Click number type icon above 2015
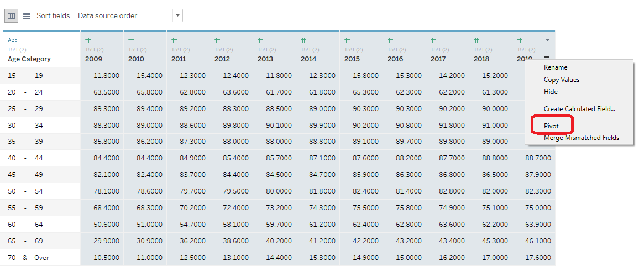 347,40
